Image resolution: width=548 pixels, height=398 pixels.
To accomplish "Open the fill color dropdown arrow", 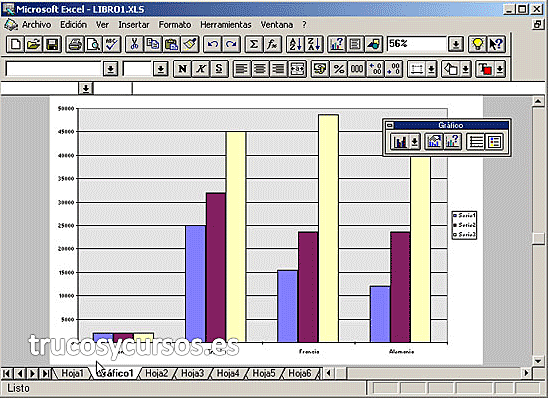I will click(x=466, y=69).
